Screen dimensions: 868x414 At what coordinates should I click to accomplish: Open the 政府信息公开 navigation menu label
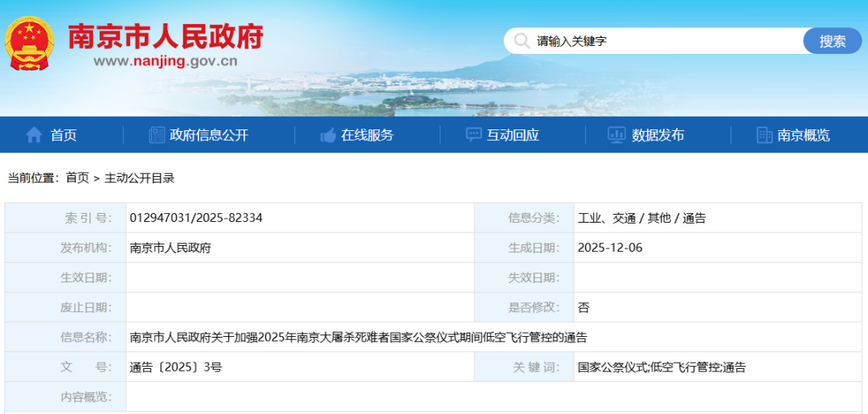coord(209,135)
